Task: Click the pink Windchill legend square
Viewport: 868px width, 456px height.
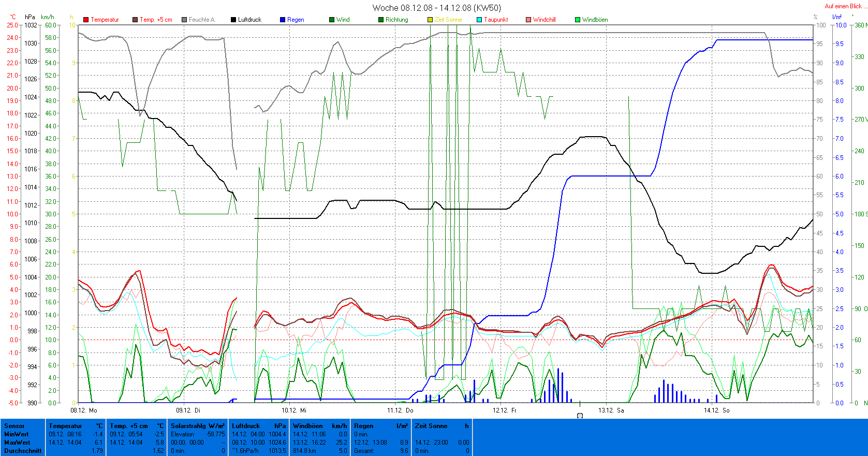Action: pos(528,20)
